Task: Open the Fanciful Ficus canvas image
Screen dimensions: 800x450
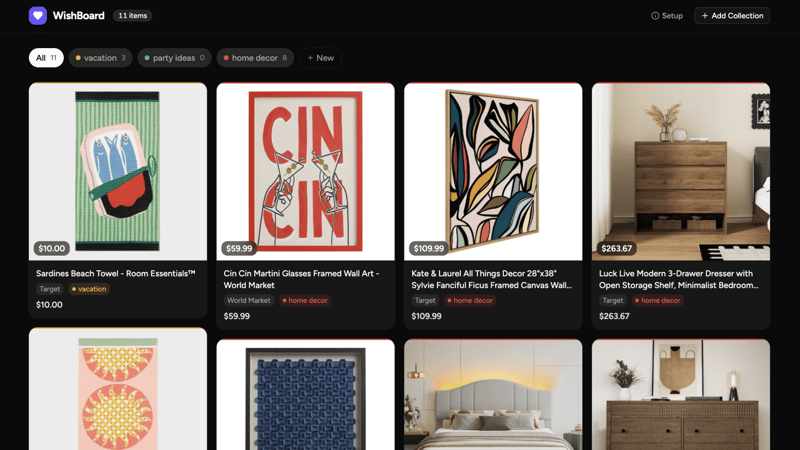Action: pyautogui.click(x=493, y=171)
